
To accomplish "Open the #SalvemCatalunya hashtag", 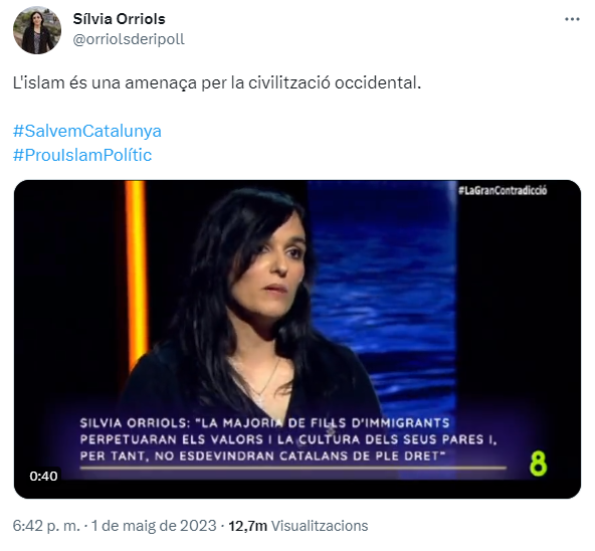I will [x=87, y=131].
